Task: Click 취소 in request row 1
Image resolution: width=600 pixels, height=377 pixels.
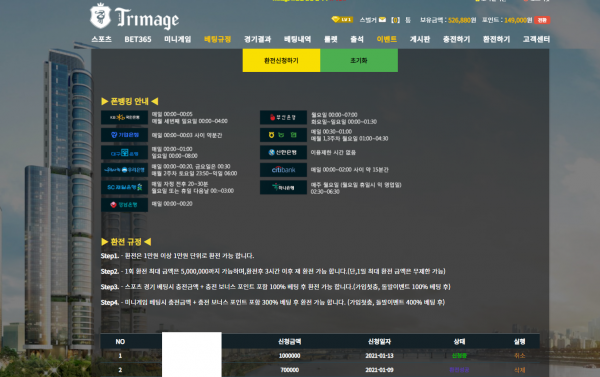Action: [x=519, y=356]
